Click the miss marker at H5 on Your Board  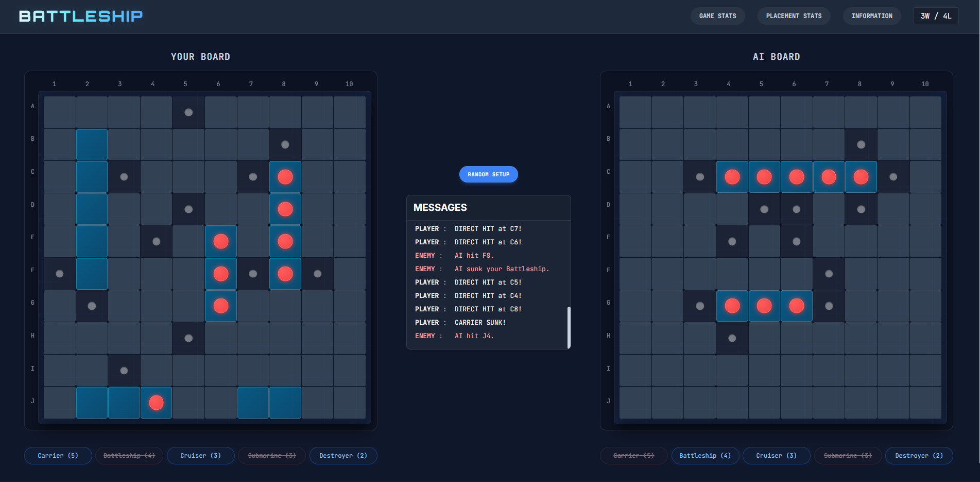[188, 338]
